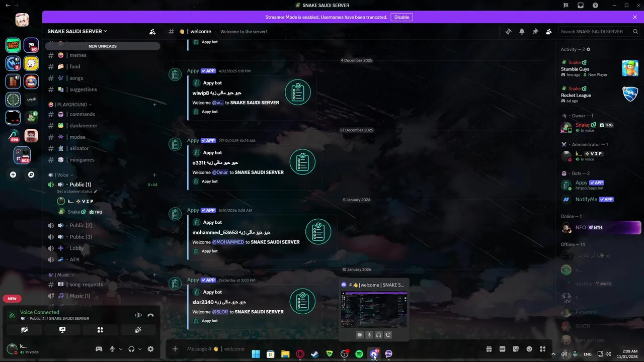Open apps launcher in chat bar
Viewport: 644px width, 362px height.
[542, 349]
